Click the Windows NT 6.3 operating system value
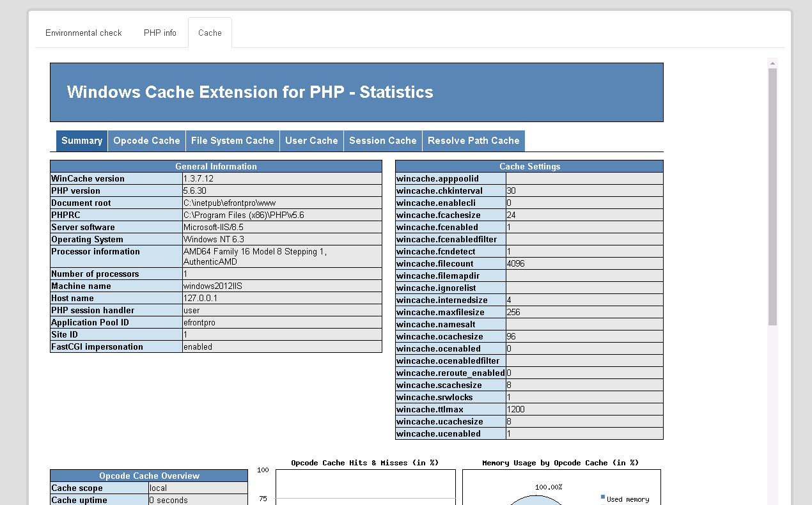 (x=214, y=239)
